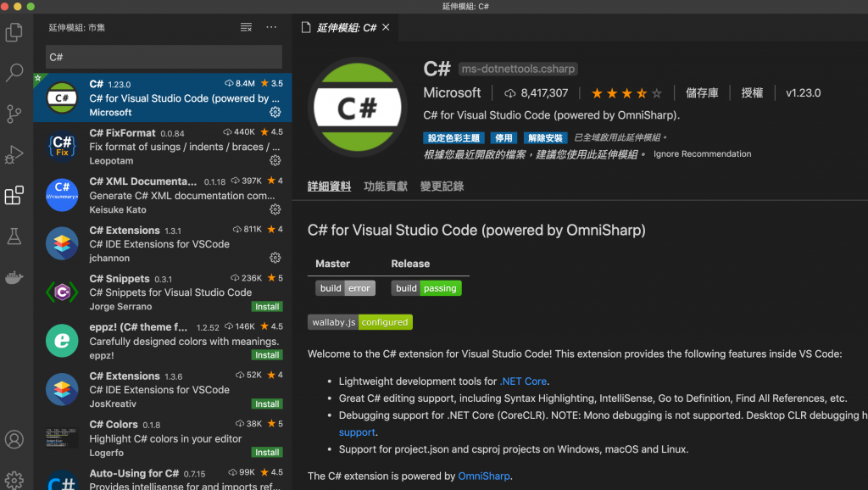Viewport: 868px width, 490px height.
Task: Clear extensions search results icon
Action: click(x=247, y=27)
